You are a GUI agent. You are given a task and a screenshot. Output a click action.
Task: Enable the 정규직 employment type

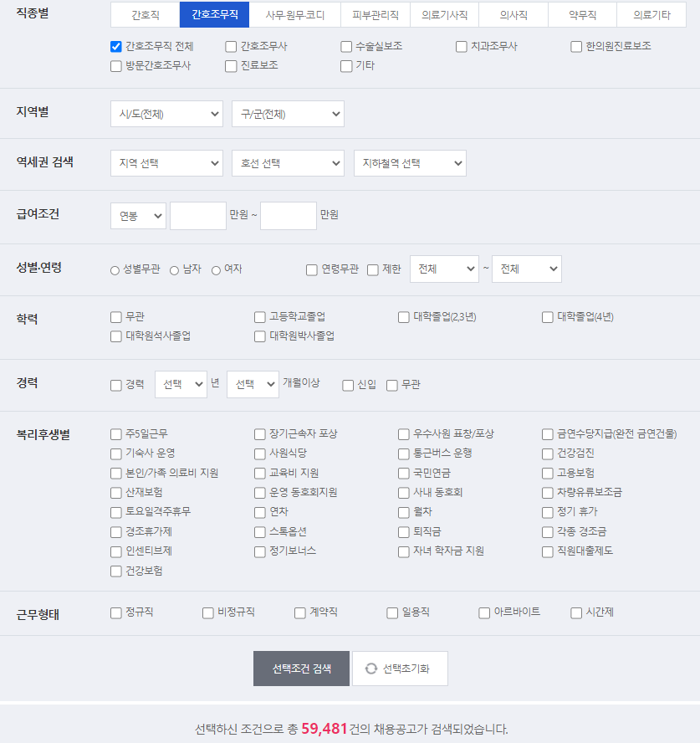115,612
